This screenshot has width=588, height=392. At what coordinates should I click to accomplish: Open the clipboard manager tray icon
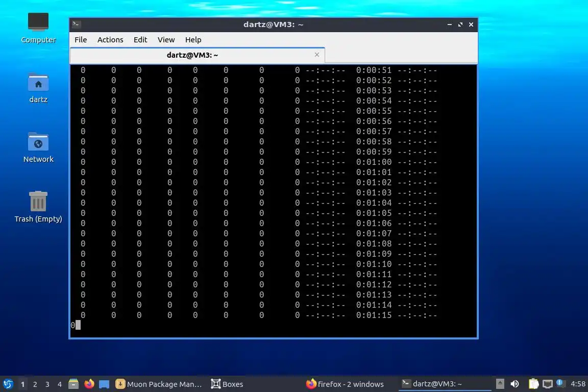[x=533, y=384]
